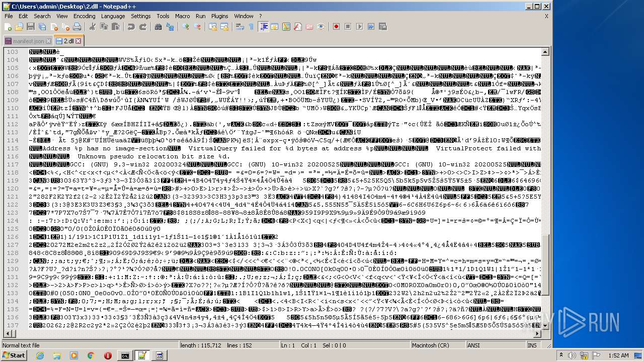Screen dimensions: 644x362
Task: Open the File menu
Action: pyautogui.click(x=9, y=16)
